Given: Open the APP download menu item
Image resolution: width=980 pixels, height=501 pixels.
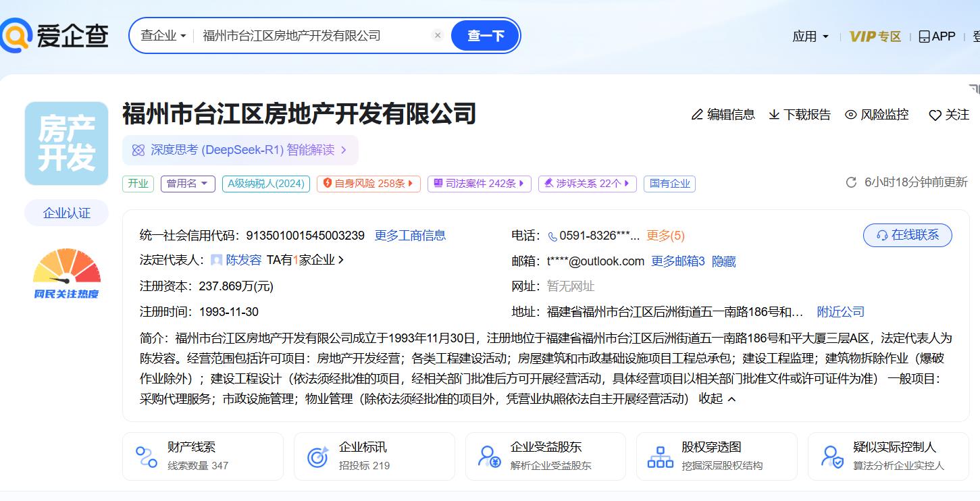Looking at the screenshot, I should (937, 36).
